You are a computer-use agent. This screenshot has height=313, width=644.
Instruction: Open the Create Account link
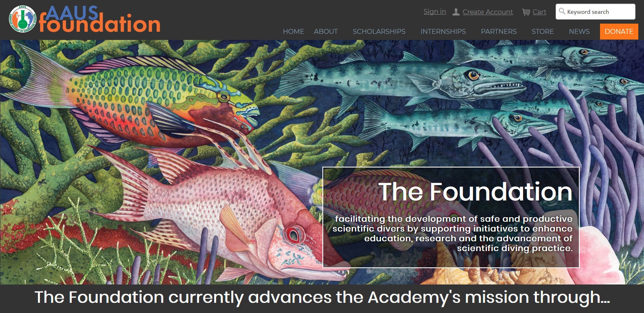coord(488,12)
